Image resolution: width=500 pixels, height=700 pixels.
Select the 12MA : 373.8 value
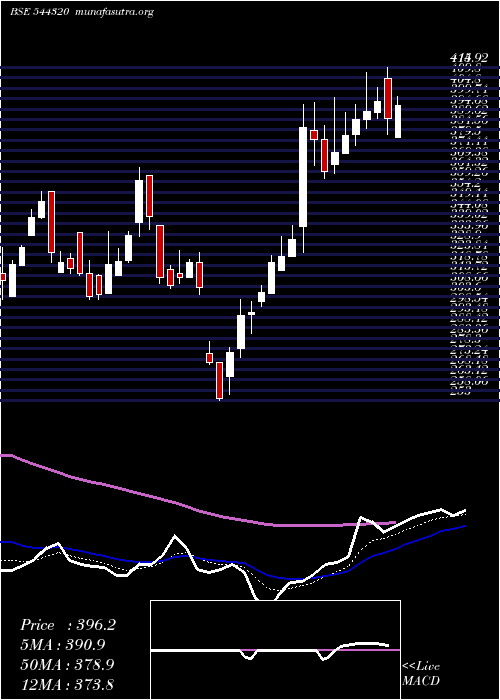pyautogui.click(x=67, y=684)
